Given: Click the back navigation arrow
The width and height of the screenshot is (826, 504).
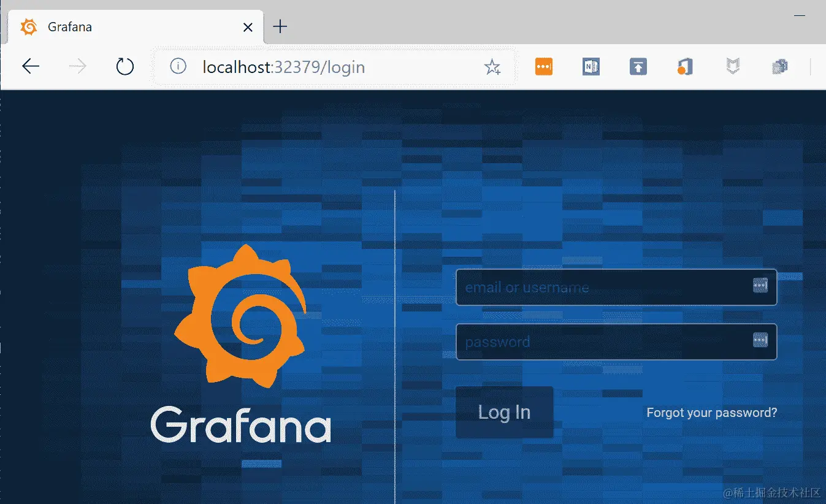Looking at the screenshot, I should point(30,66).
